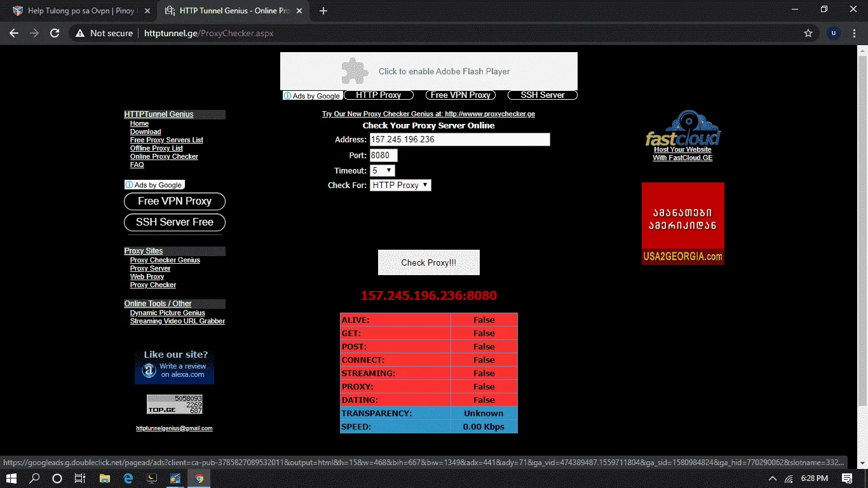
Task: Open the HTTPTunnel Genius header link
Action: pyautogui.click(x=159, y=114)
